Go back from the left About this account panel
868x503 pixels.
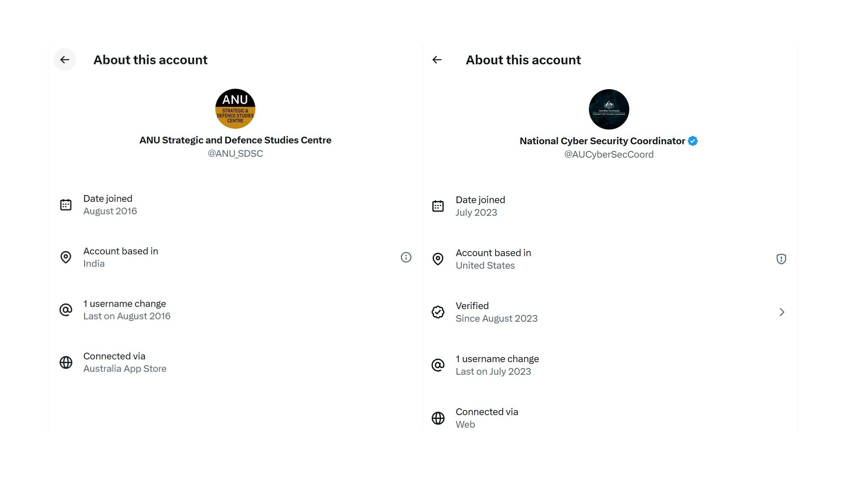pyautogui.click(x=65, y=60)
